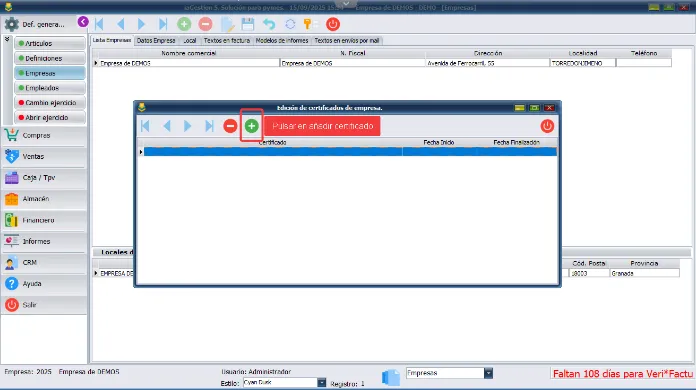Click the Fecha Inicio column header

[439, 142]
